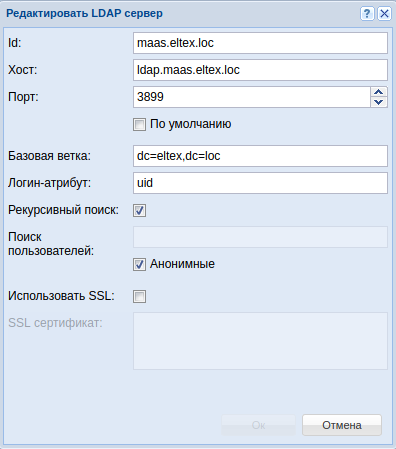Click the greyed-out Ок button

258,425
